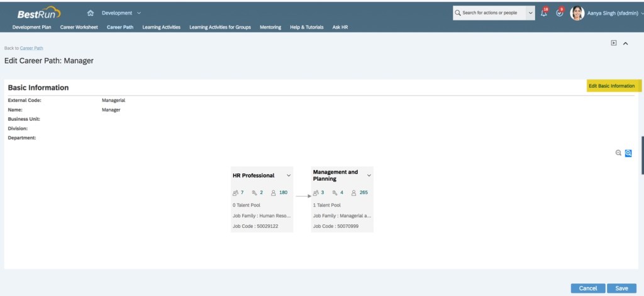Click Aanya Singh's profile avatar
This screenshot has height=296, width=644.
click(x=577, y=13)
